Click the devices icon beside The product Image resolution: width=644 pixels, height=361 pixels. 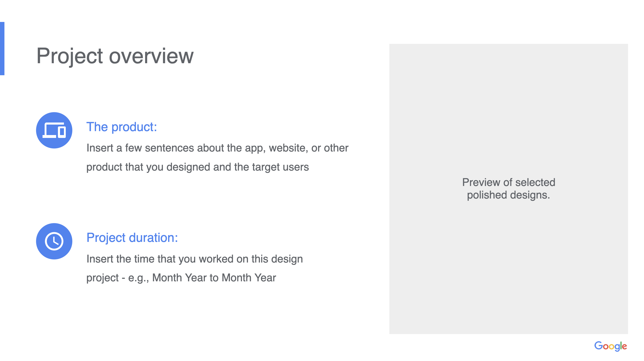(x=54, y=130)
